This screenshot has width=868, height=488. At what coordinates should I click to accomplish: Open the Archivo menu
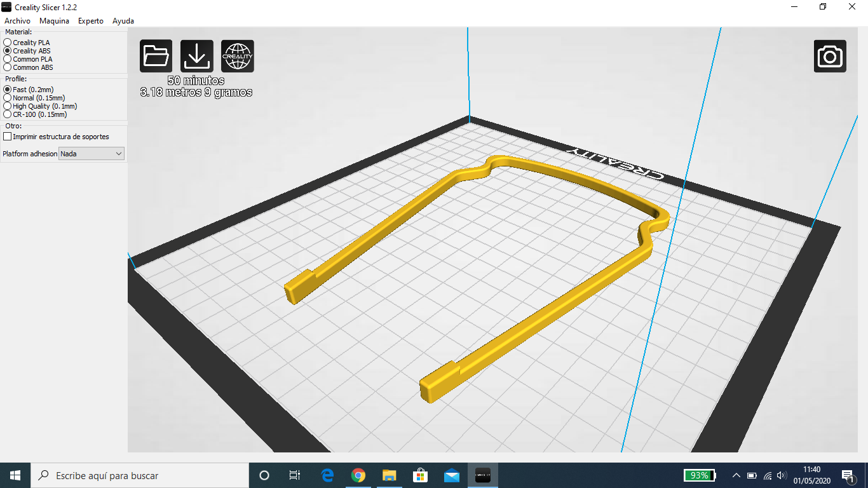click(17, 21)
